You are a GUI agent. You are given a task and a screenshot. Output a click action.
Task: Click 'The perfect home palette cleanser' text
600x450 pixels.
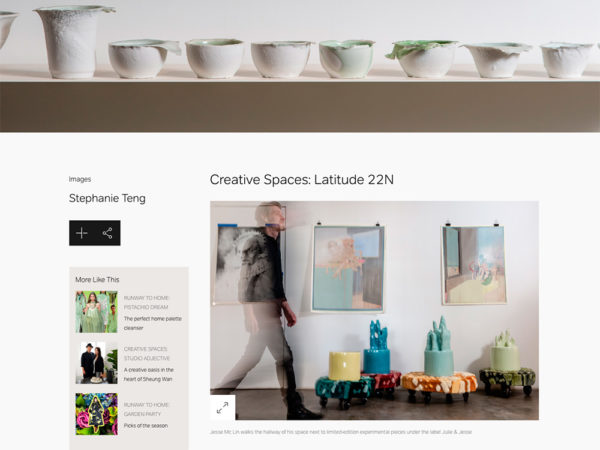152,323
